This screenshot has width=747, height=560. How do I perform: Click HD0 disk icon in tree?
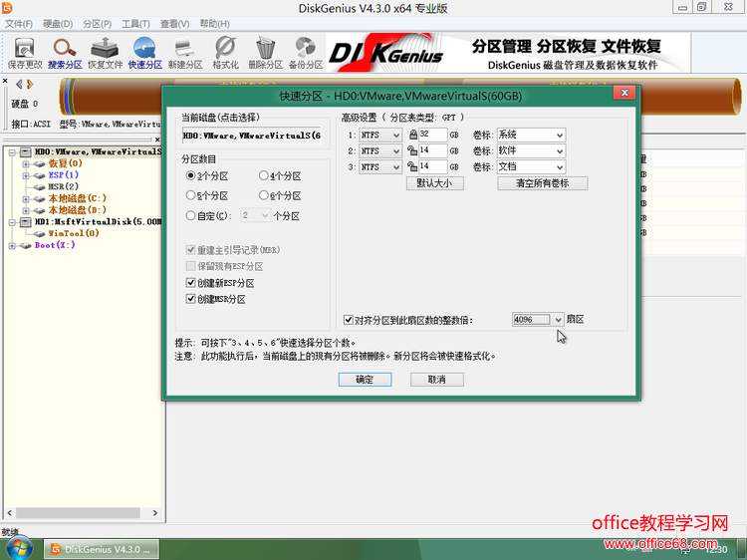point(26,152)
